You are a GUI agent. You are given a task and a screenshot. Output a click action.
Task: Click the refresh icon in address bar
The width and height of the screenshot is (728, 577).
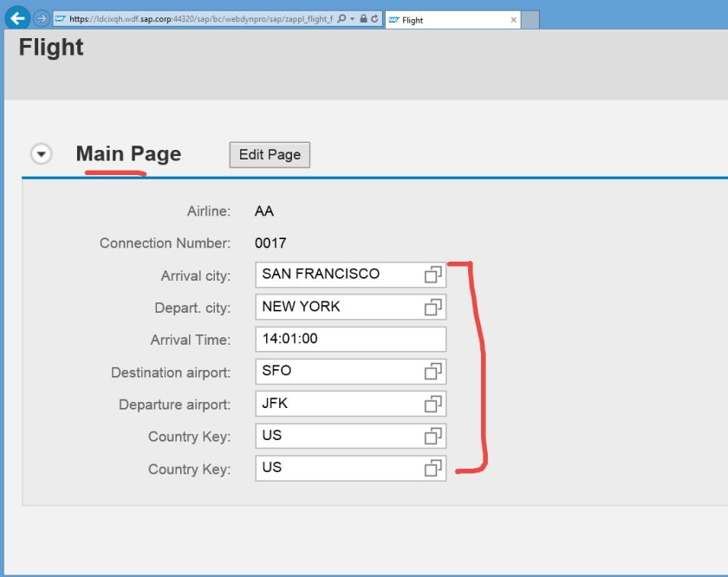(x=374, y=19)
